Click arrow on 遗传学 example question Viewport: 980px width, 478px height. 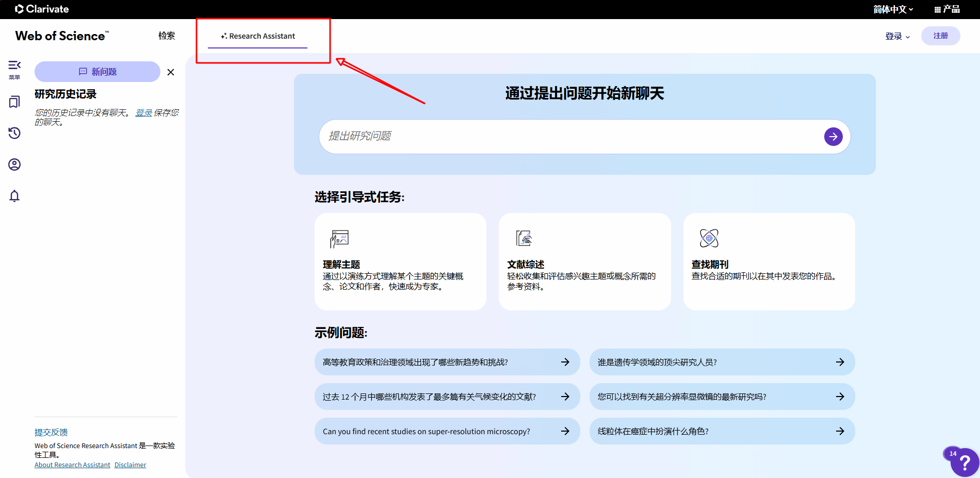[840, 362]
